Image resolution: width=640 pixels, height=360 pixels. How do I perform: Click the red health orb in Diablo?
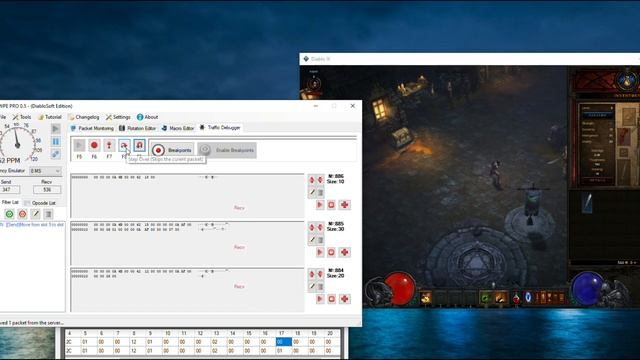point(400,288)
